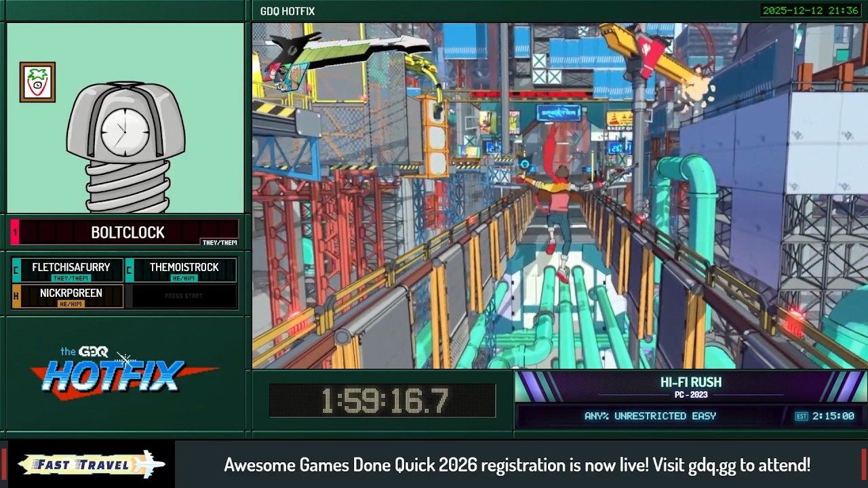Click the 2:15:00 estimate time

[x=833, y=416]
